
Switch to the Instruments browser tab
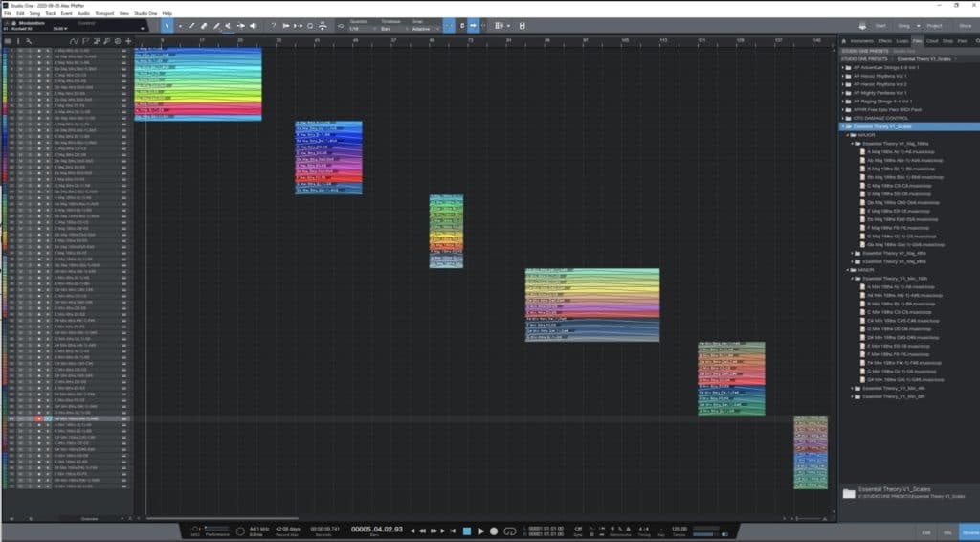pos(862,41)
